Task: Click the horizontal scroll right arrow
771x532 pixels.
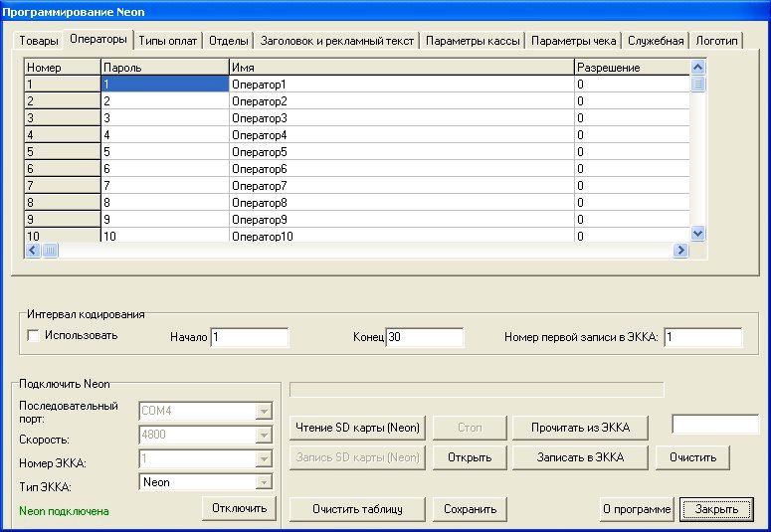Action: point(681,251)
